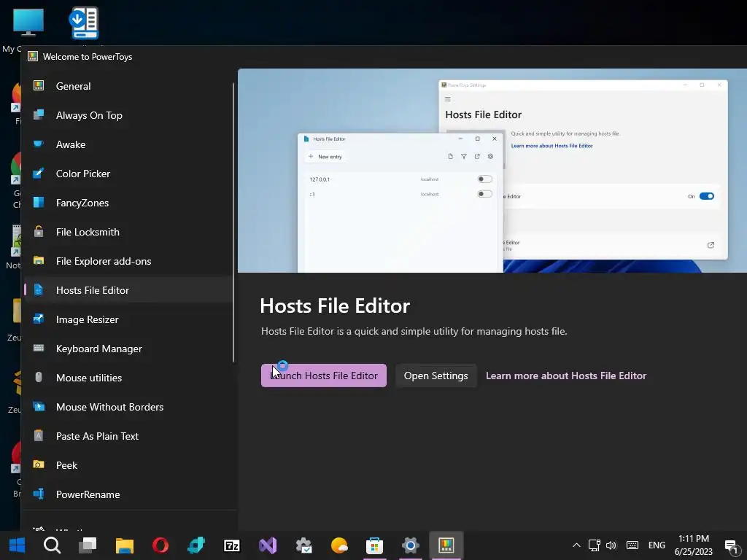The width and height of the screenshot is (747, 560).
Task: Select the Image Resizer label
Action: 88,319
